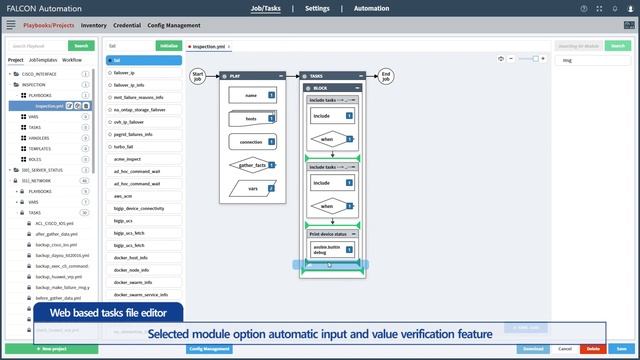
Task: Select the turbo_fail module radio
Action: tap(110, 147)
